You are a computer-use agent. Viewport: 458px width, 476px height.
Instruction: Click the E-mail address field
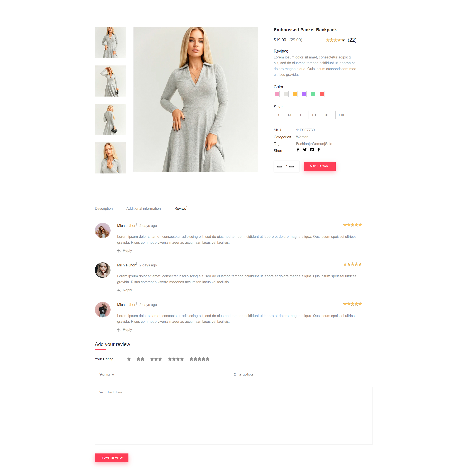[x=296, y=374]
